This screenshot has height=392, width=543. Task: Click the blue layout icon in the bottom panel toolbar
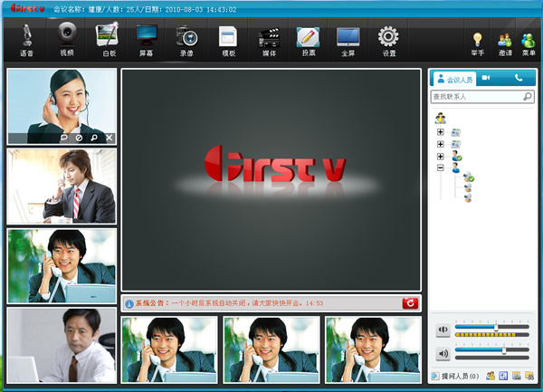(x=503, y=376)
